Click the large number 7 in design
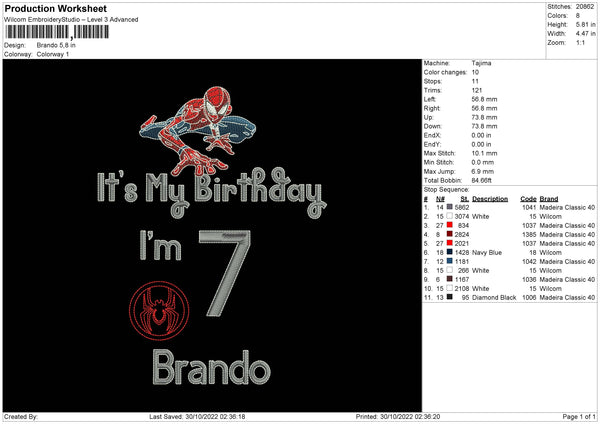The image size is (600, 424). coord(225,273)
